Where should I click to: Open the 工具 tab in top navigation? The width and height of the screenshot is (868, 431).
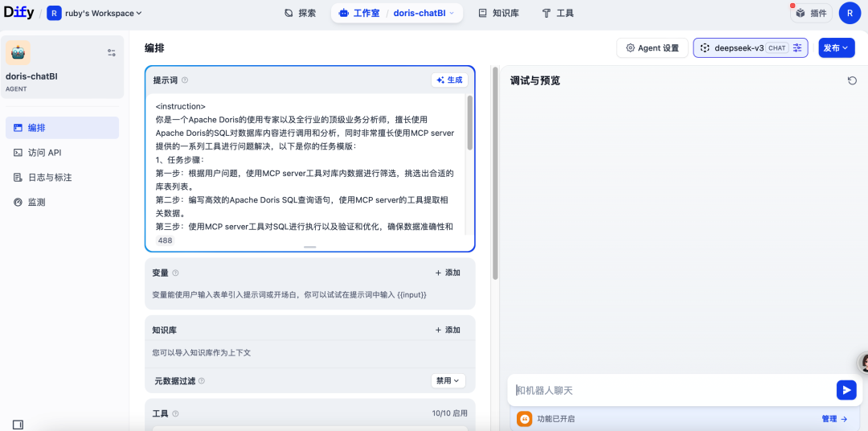[x=558, y=14]
